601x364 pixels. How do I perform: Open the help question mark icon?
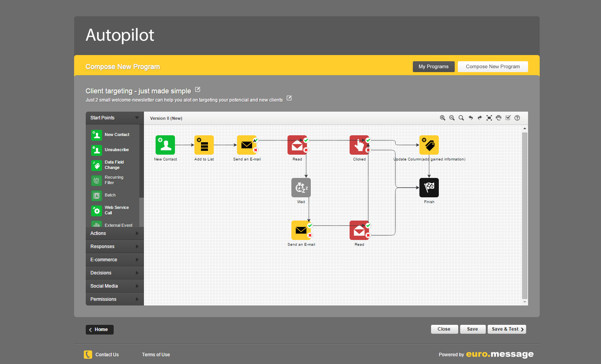click(x=517, y=118)
